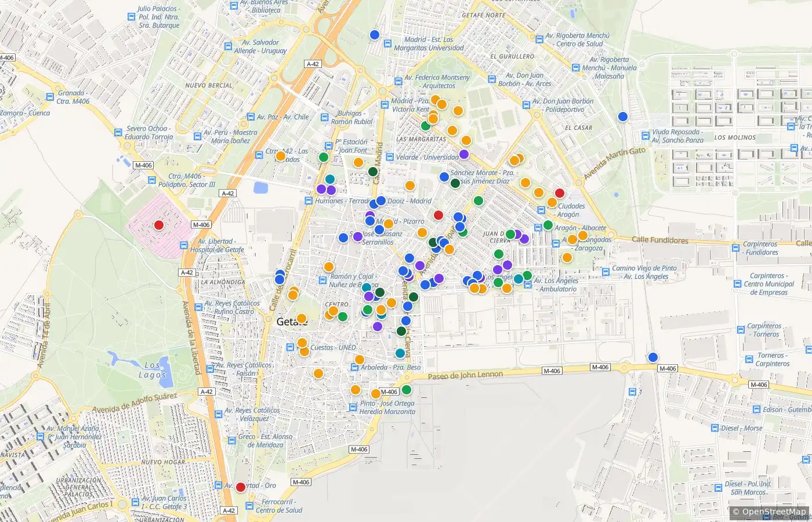Click the Buhigas - Ramón Rubial bus stop icon
The width and height of the screenshot is (812, 522).
tap(325, 118)
